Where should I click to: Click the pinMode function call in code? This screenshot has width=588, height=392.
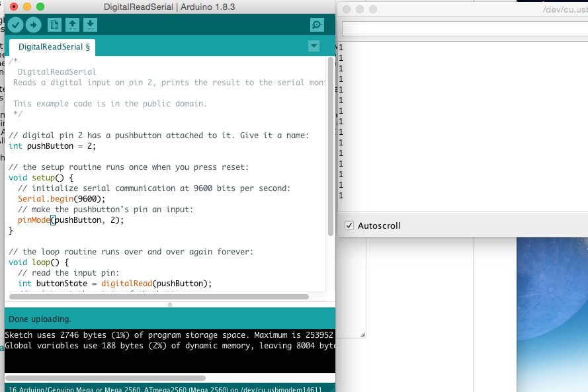pos(34,220)
